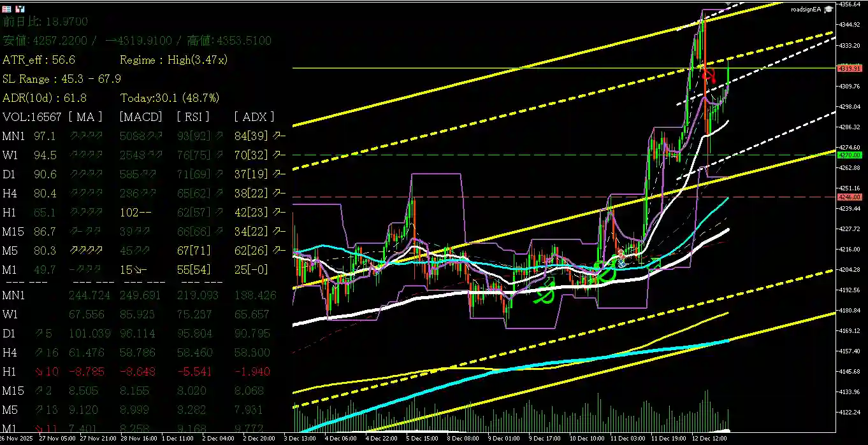Select the [ RSI ] column header

point(192,117)
